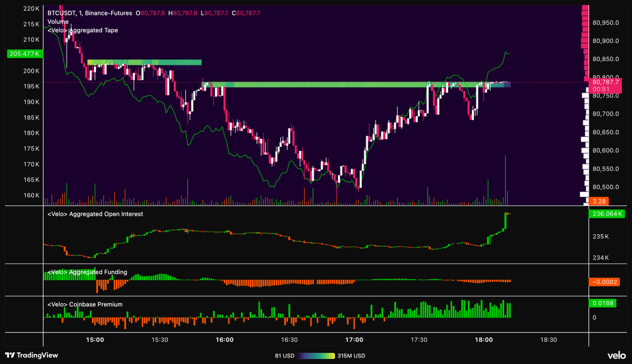
Task: Click the 17:00 time axis label
Action: (x=354, y=340)
